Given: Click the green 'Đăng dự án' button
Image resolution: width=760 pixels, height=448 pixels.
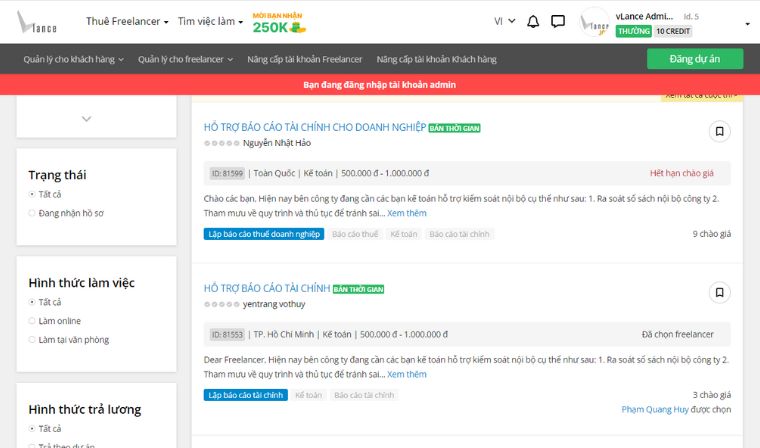Looking at the screenshot, I should 694,59.
